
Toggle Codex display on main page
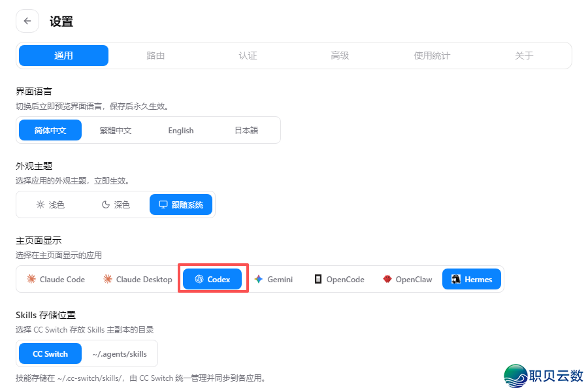pyautogui.click(x=212, y=279)
